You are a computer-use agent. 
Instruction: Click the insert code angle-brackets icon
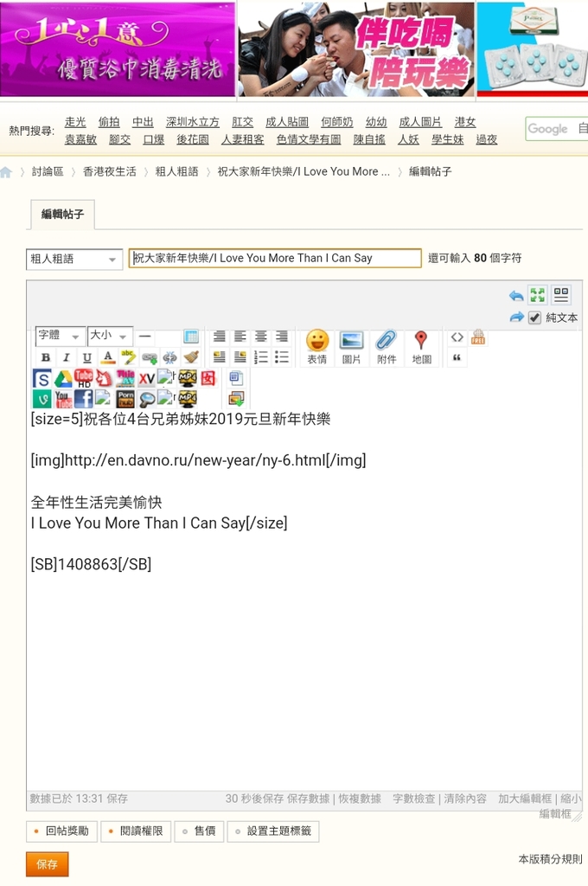coord(457,337)
